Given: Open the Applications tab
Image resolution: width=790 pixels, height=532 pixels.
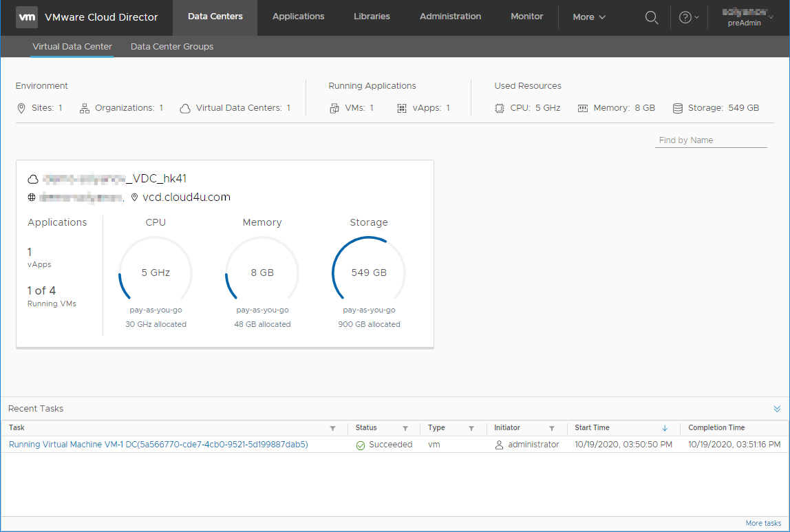Looking at the screenshot, I should [x=298, y=17].
